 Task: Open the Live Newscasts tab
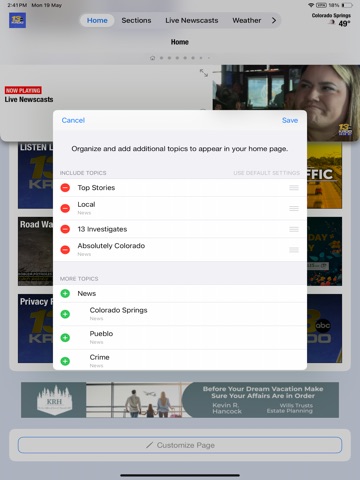tap(192, 20)
